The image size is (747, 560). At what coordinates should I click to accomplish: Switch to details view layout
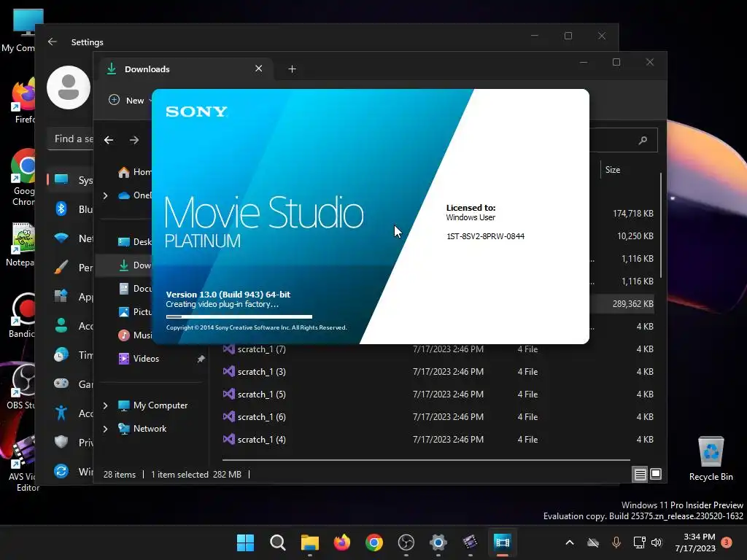(x=640, y=474)
